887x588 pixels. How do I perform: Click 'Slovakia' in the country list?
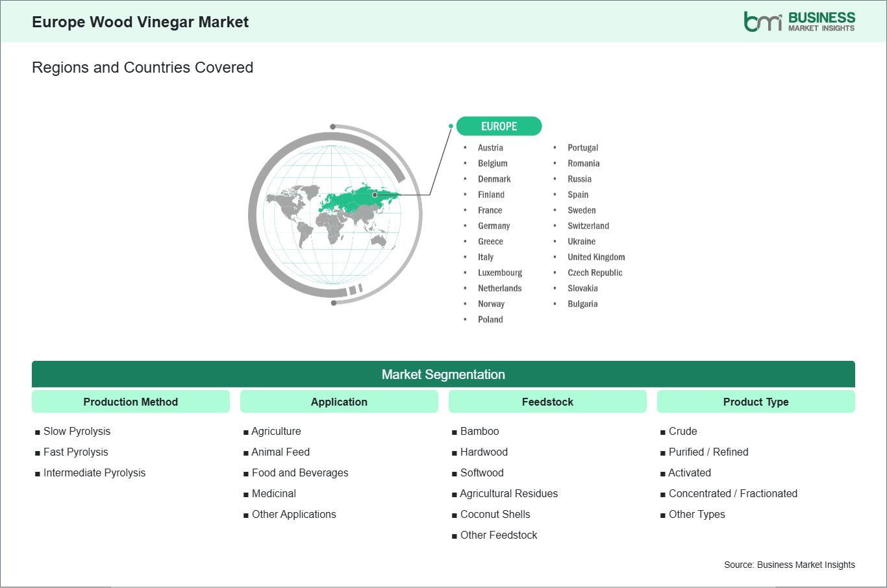(582, 288)
